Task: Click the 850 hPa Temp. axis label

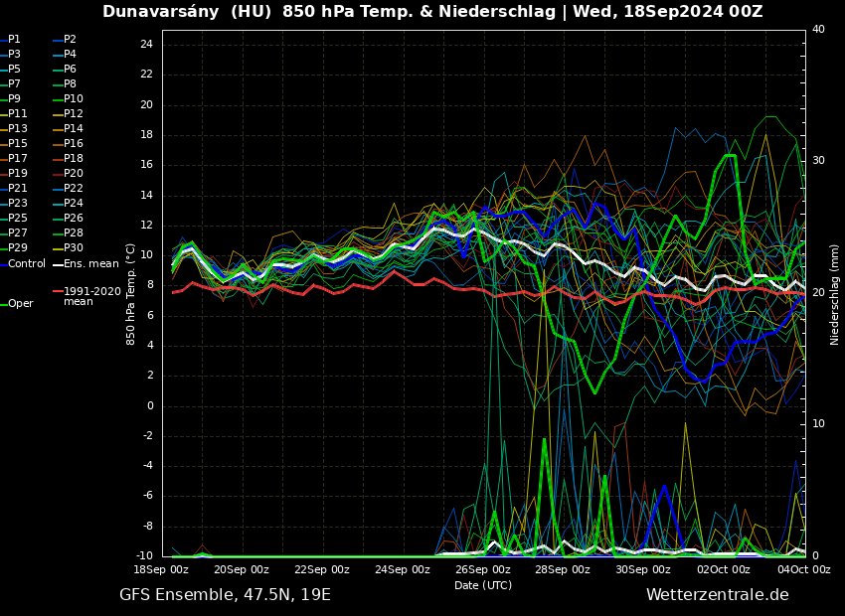Action: point(131,294)
